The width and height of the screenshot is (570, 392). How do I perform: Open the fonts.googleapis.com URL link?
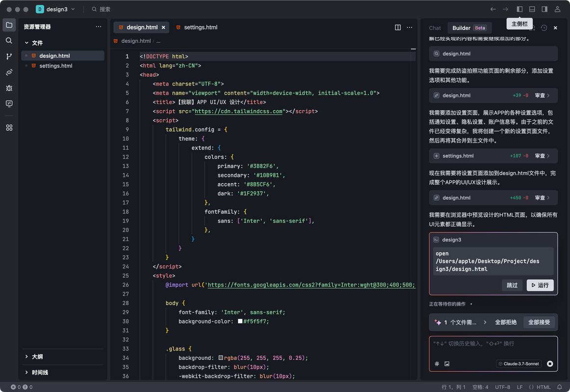pos(311,285)
